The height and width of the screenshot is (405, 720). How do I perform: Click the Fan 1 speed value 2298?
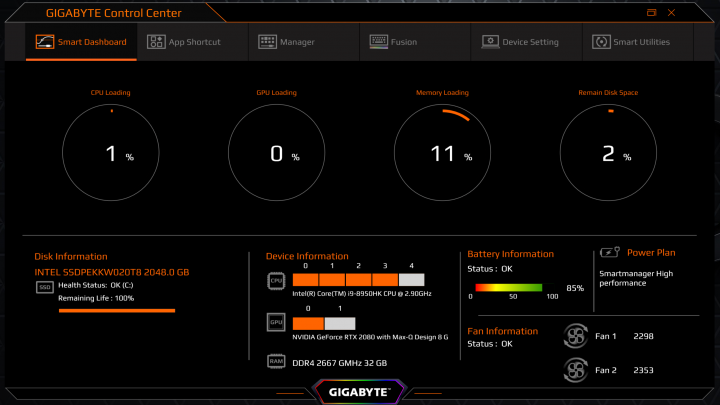click(x=643, y=336)
